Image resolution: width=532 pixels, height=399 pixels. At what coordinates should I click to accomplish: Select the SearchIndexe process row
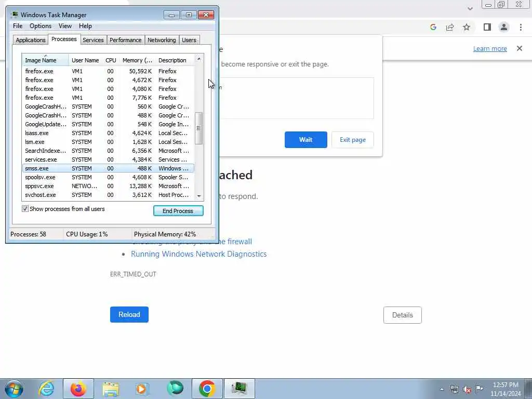pos(108,151)
